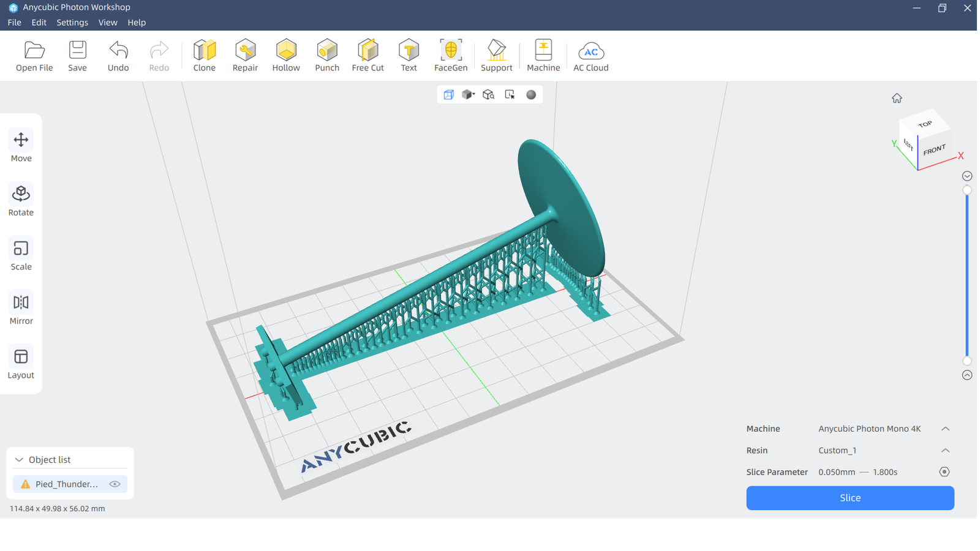Image resolution: width=980 pixels, height=551 pixels.
Task: Select Pied_Thunder item in object list
Action: (70, 484)
